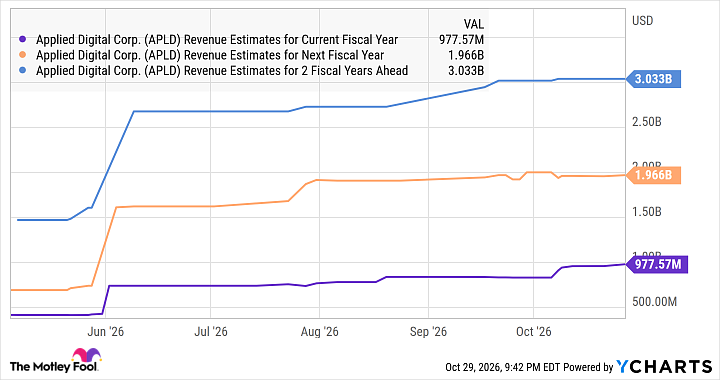Click the 3.033B value in the legend table
Viewport: 720px width, 380px height.
(x=466, y=71)
